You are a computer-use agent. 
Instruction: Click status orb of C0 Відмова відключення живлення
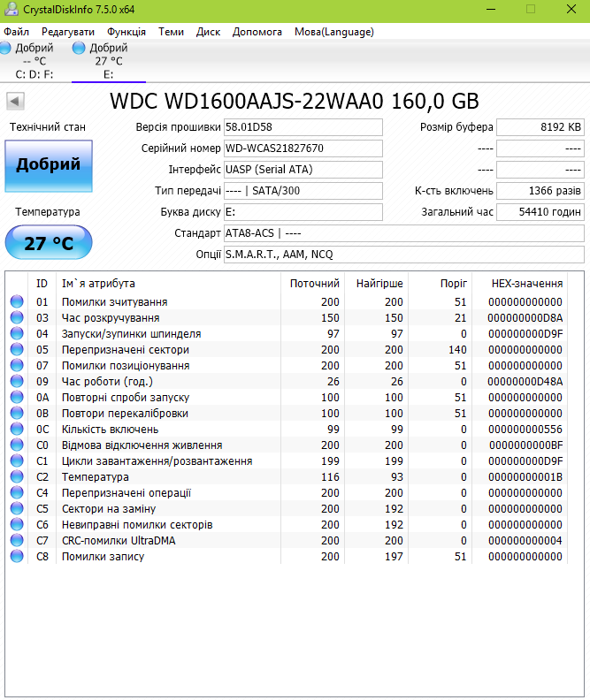(17, 445)
